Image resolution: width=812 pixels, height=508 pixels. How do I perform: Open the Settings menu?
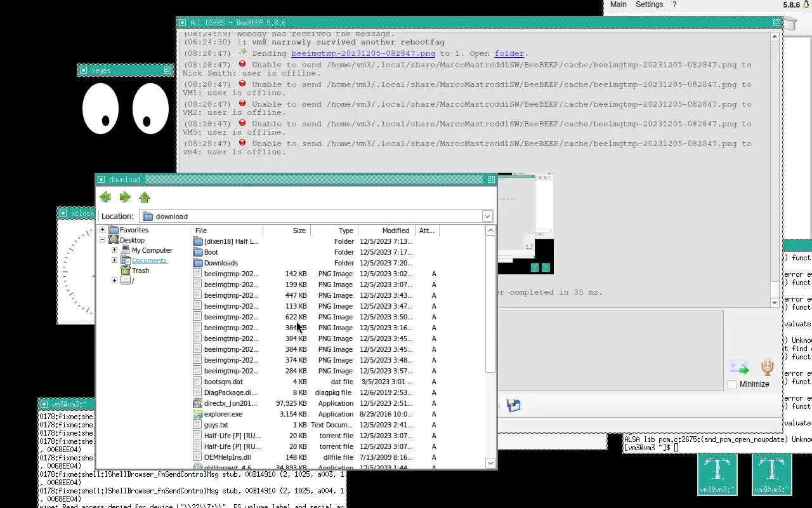click(x=649, y=4)
